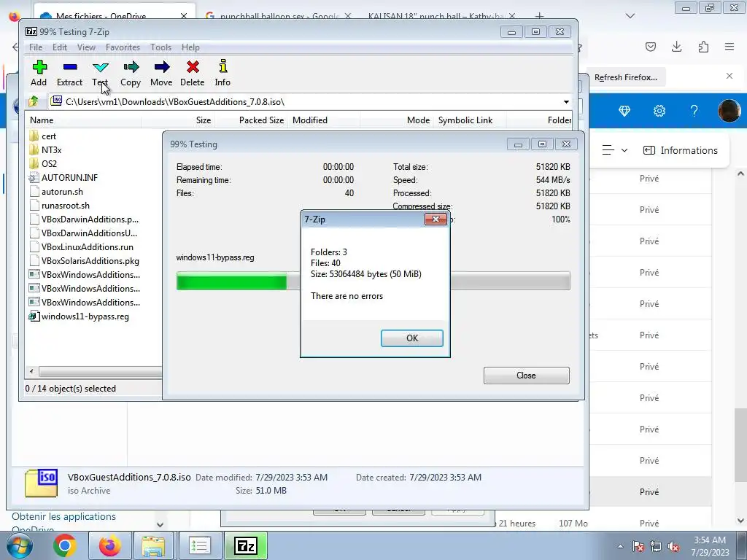The width and height of the screenshot is (747, 560).
Task: Click the horizontal scrollbar in file list
Action: (x=101, y=371)
